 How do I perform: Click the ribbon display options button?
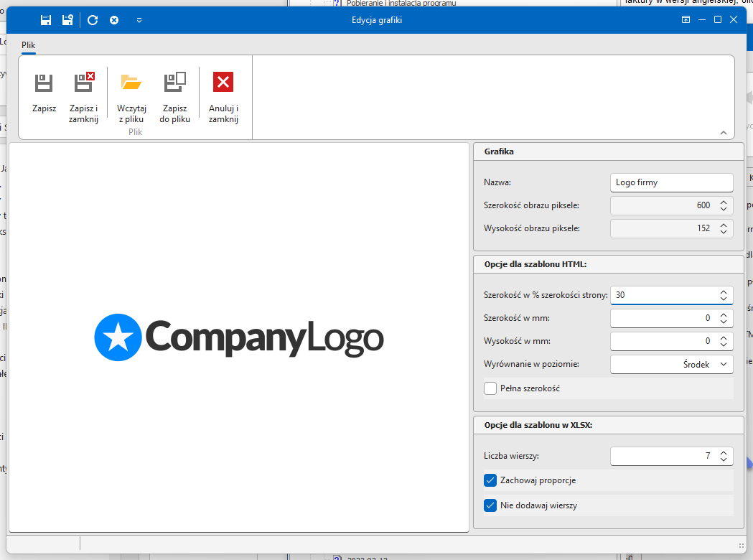(686, 20)
